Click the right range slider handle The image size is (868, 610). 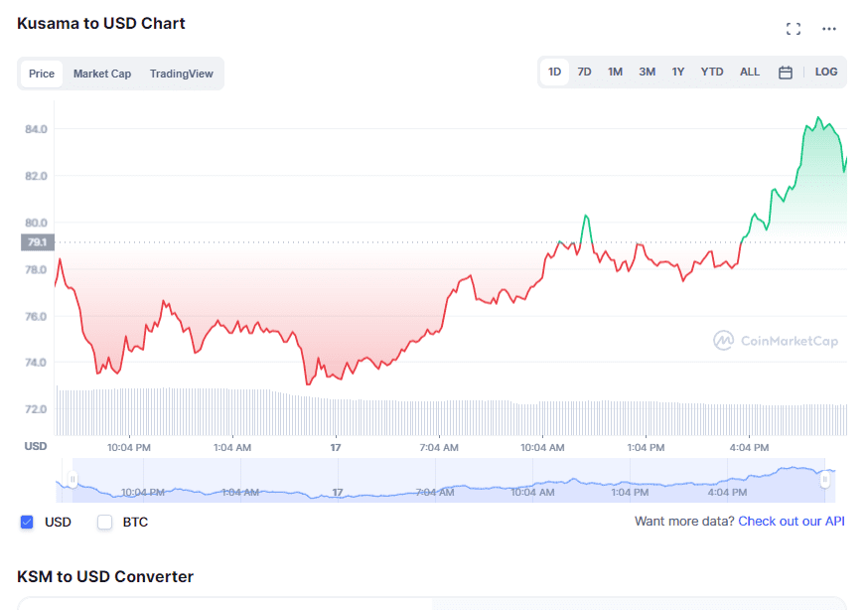point(824,480)
